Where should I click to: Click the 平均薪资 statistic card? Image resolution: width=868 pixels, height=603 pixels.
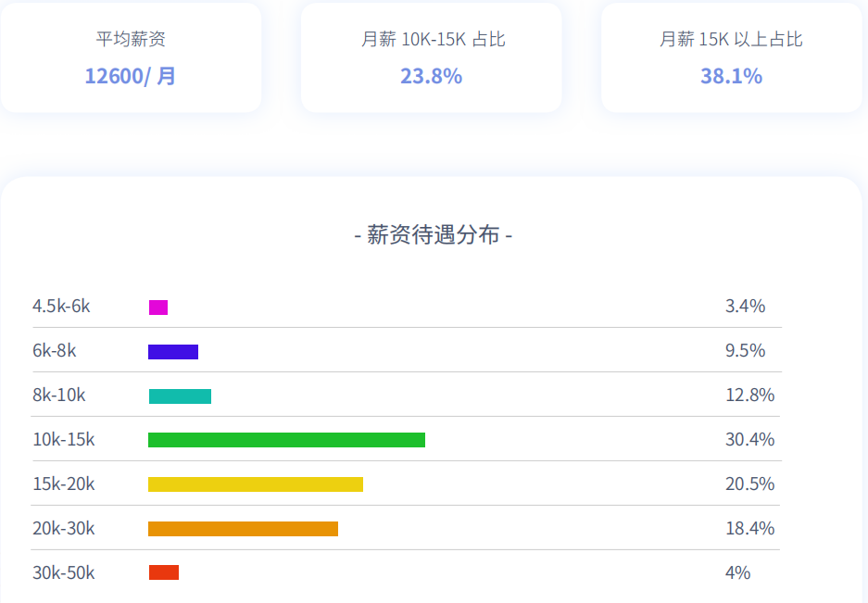click(130, 57)
